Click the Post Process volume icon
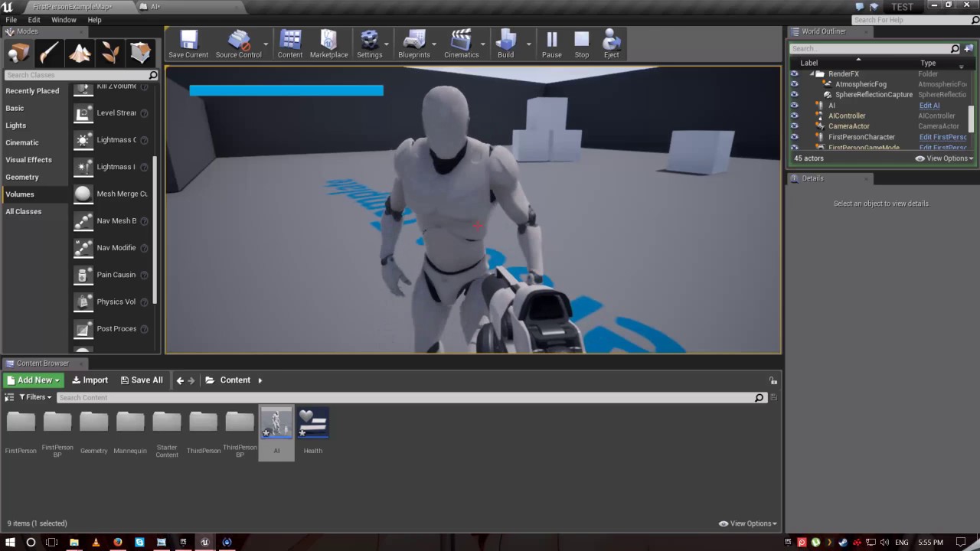 pyautogui.click(x=83, y=329)
